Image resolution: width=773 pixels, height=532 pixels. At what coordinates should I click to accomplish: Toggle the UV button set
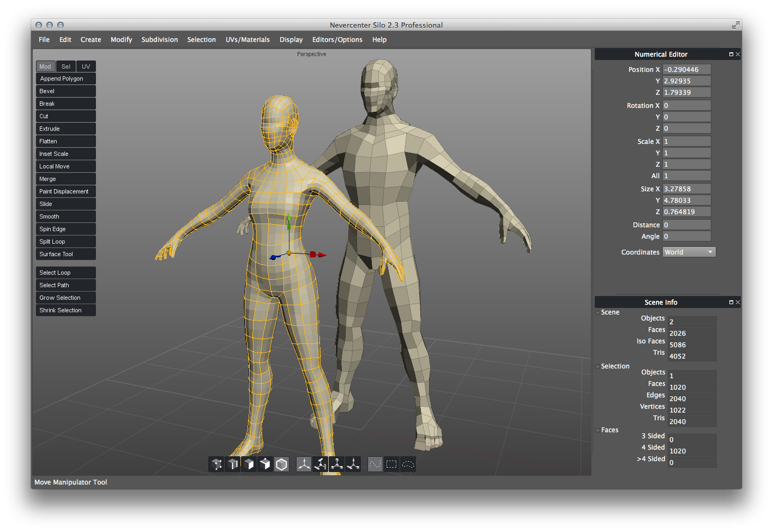click(x=86, y=66)
